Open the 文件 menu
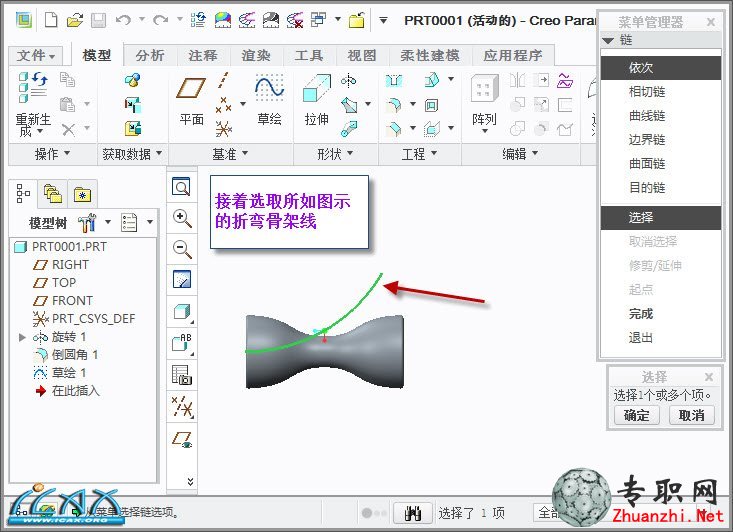Image resolution: width=733 pixels, height=532 pixels. tap(36, 56)
